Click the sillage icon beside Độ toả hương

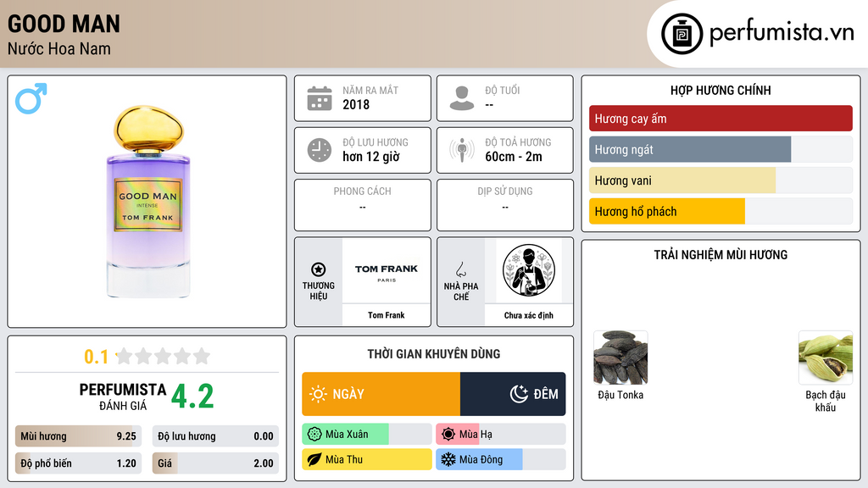click(462, 150)
